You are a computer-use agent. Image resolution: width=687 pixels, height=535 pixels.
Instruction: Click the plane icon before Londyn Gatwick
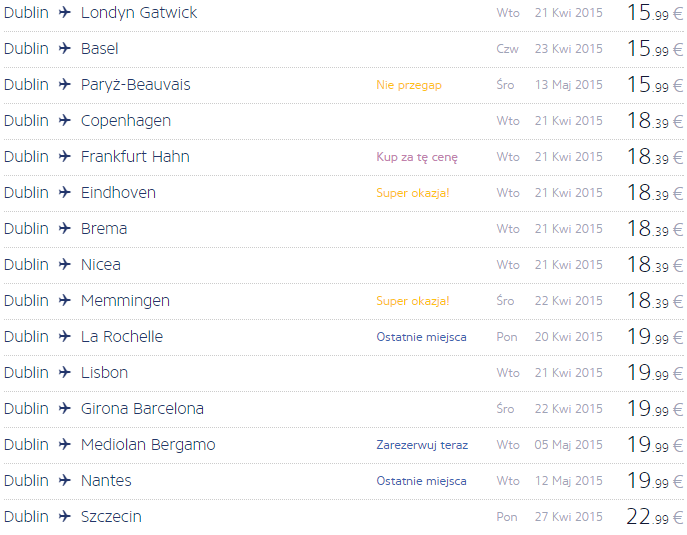[64, 12]
